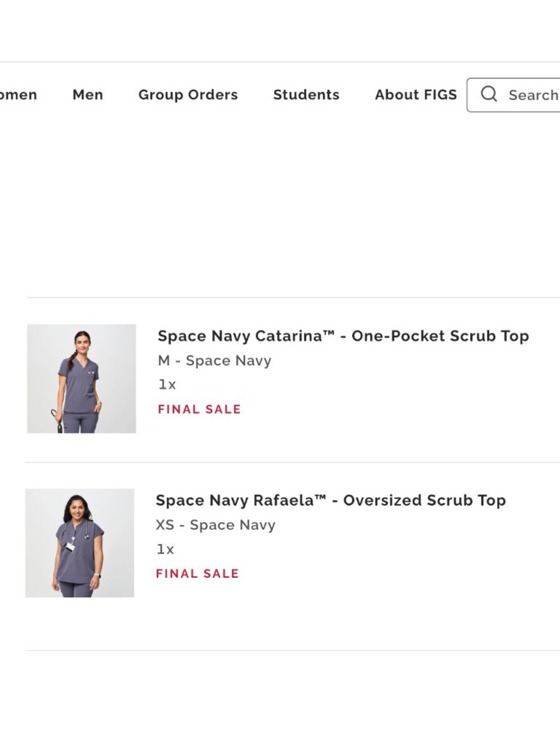
Task: Open the Group Orders menu item
Action: pos(188,95)
